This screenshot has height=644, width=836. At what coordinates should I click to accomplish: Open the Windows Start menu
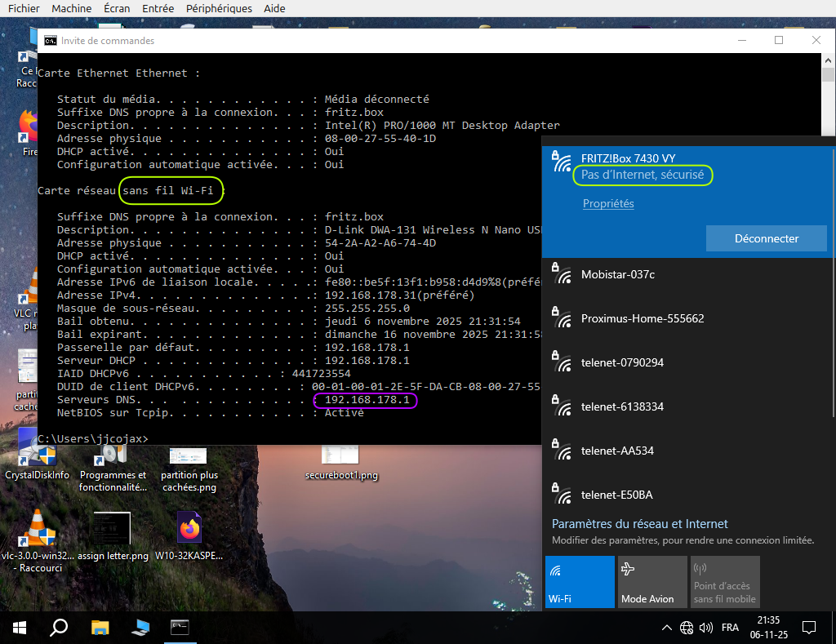(20, 628)
